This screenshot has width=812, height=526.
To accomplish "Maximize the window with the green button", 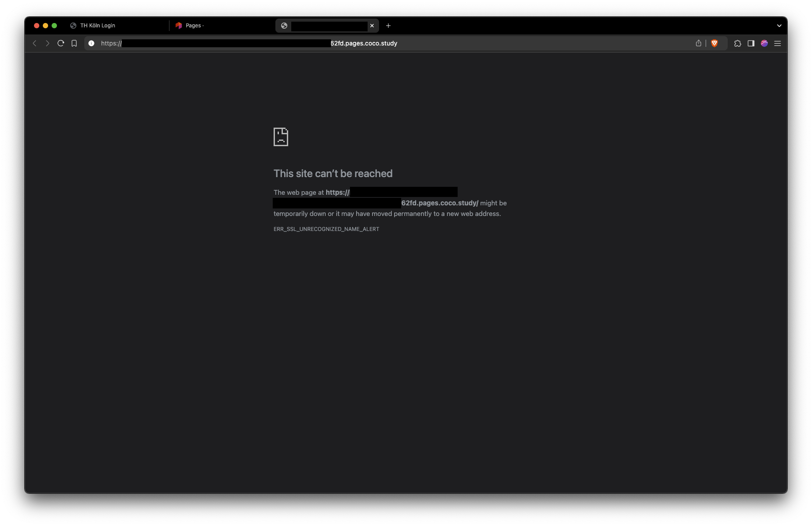I will pos(54,26).
